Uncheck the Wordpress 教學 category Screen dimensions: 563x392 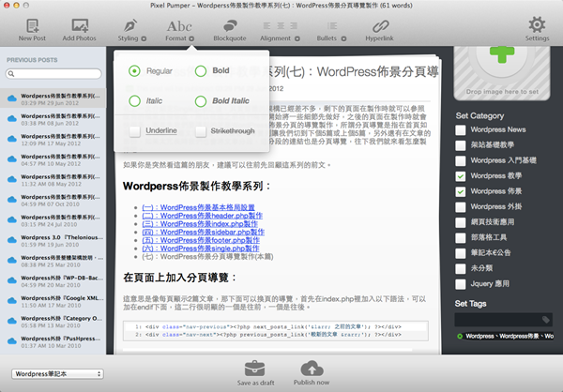(461, 176)
